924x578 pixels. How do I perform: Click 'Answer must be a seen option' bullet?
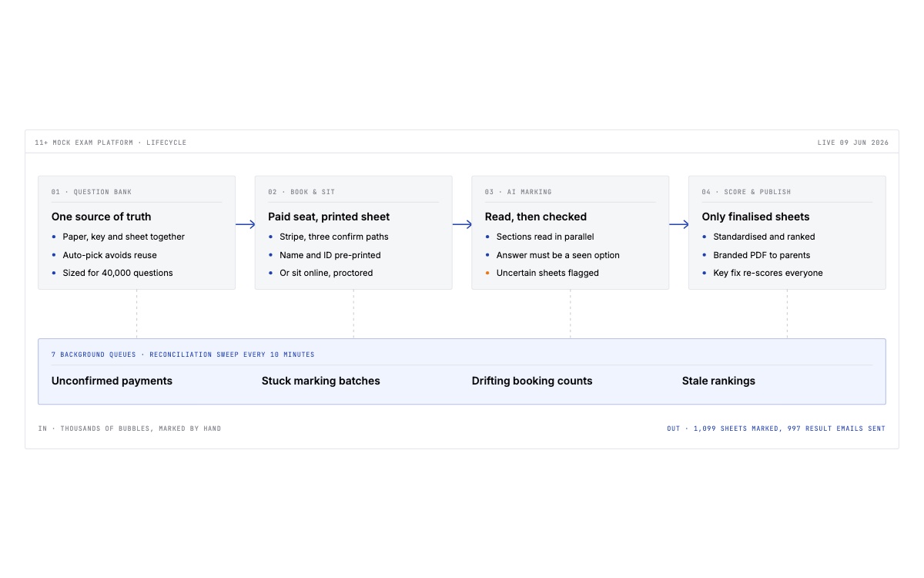pos(558,255)
